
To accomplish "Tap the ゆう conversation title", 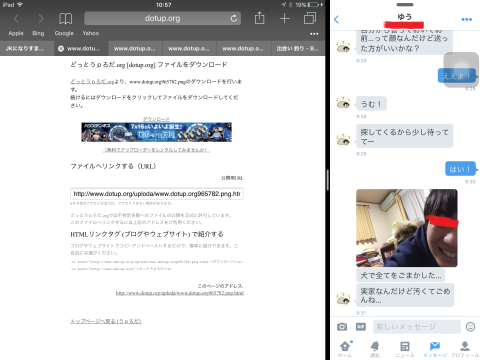I will [405, 17].
